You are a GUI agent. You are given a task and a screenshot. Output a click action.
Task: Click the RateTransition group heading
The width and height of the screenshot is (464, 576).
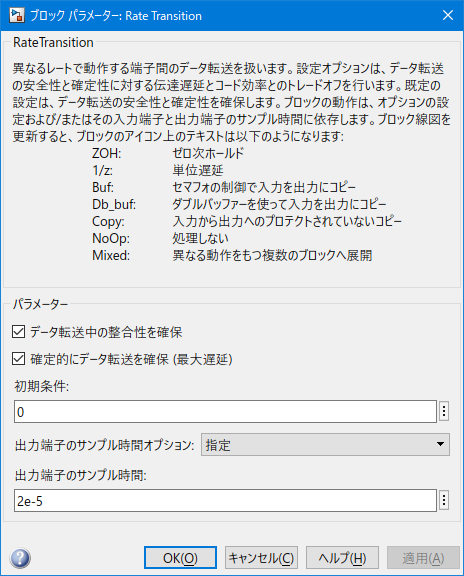[x=53, y=42]
